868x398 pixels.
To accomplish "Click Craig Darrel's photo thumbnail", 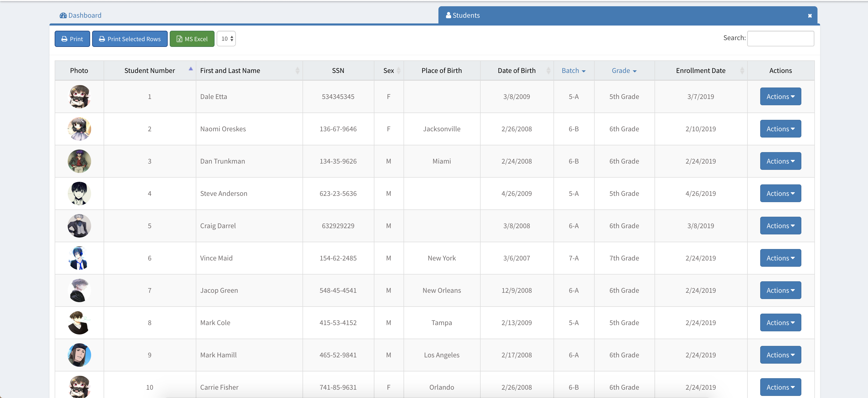I will coord(79,226).
